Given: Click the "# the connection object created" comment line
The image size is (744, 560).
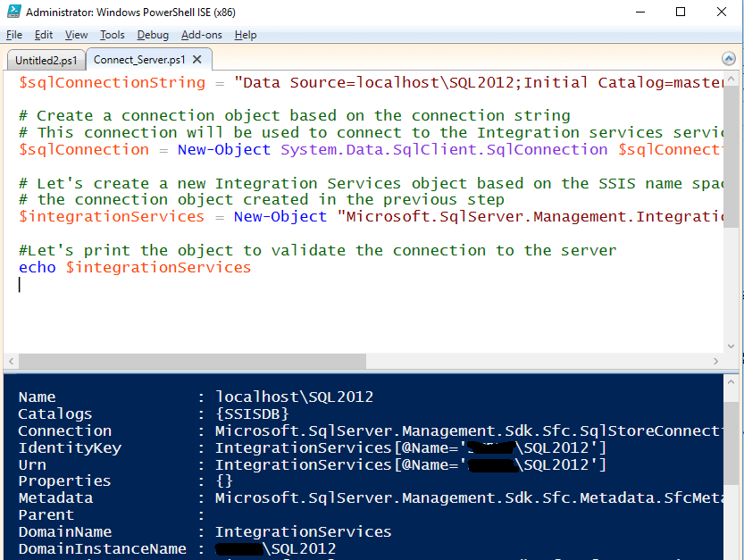Looking at the screenshot, I should tap(262, 200).
